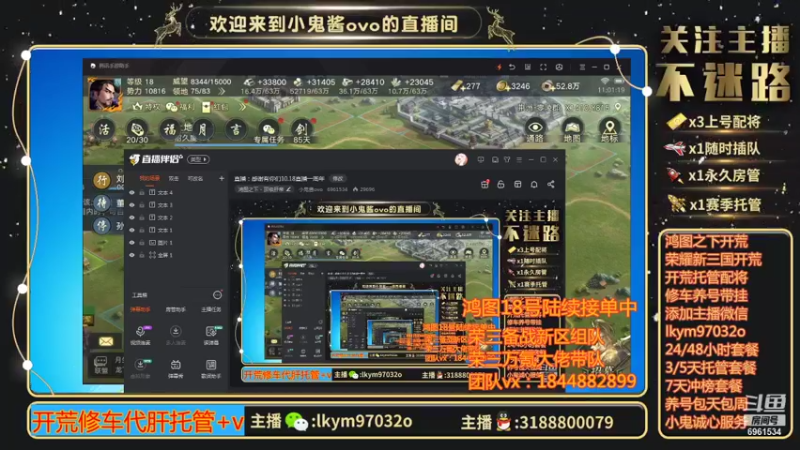Select the third scene tab

(x=195, y=179)
